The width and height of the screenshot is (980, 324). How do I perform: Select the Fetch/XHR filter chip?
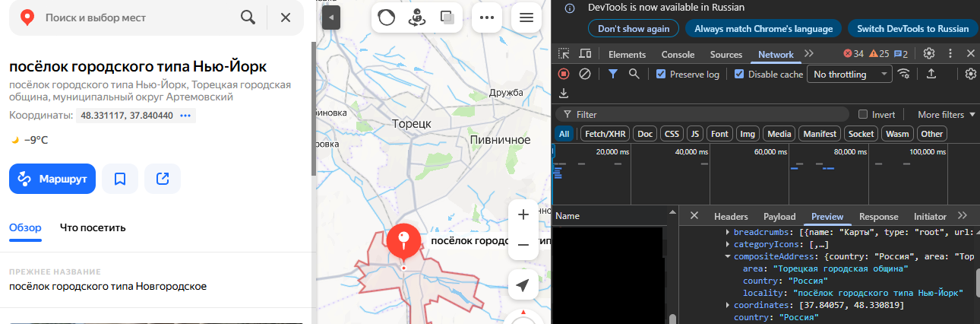click(x=605, y=134)
